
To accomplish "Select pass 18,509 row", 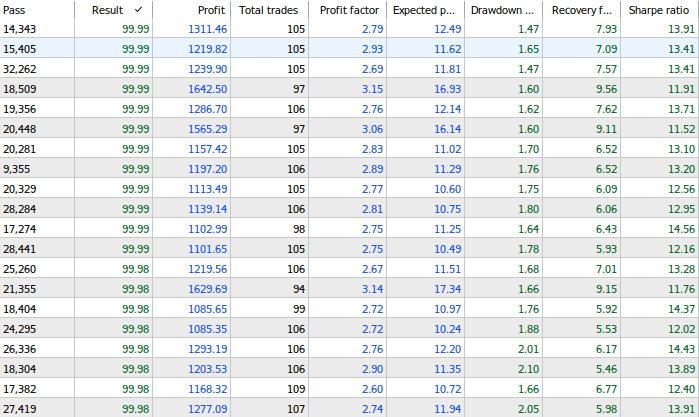I will 350,89.
